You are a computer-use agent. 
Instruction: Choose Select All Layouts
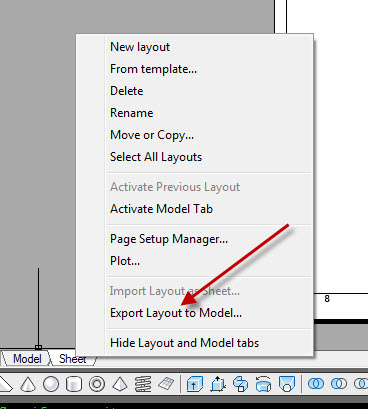point(209,157)
